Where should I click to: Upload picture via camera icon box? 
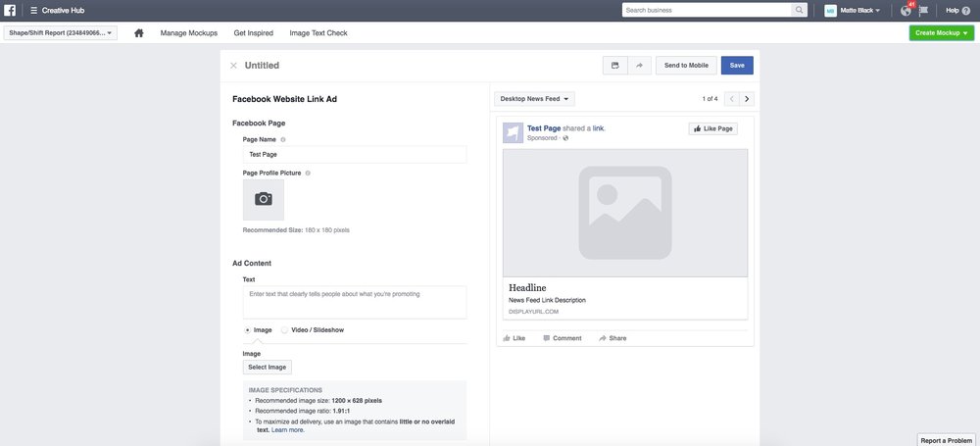[263, 199]
